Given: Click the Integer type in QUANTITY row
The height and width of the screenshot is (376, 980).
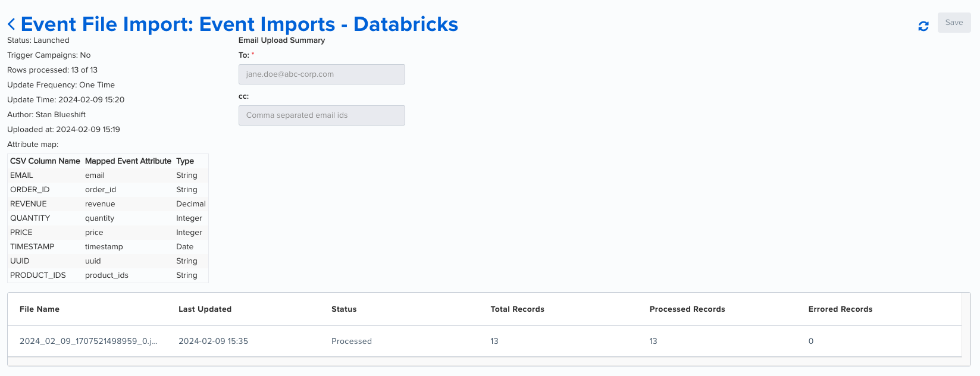Looking at the screenshot, I should coord(189,218).
